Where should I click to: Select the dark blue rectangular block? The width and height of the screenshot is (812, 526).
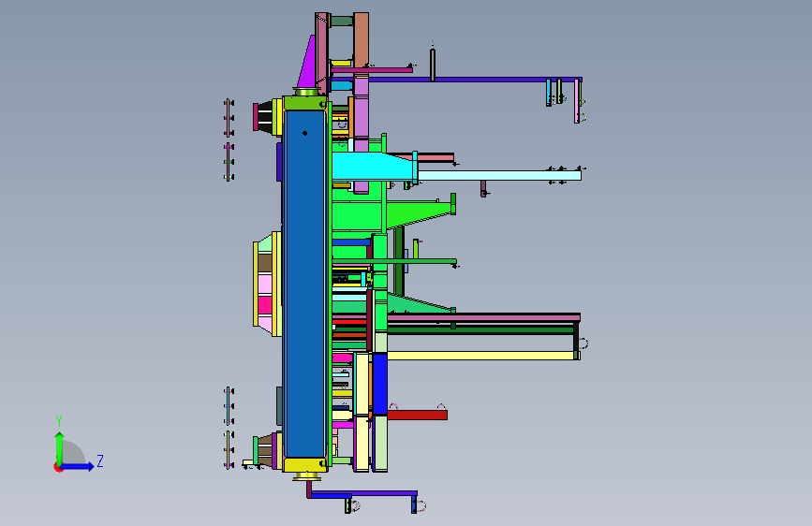point(380,384)
